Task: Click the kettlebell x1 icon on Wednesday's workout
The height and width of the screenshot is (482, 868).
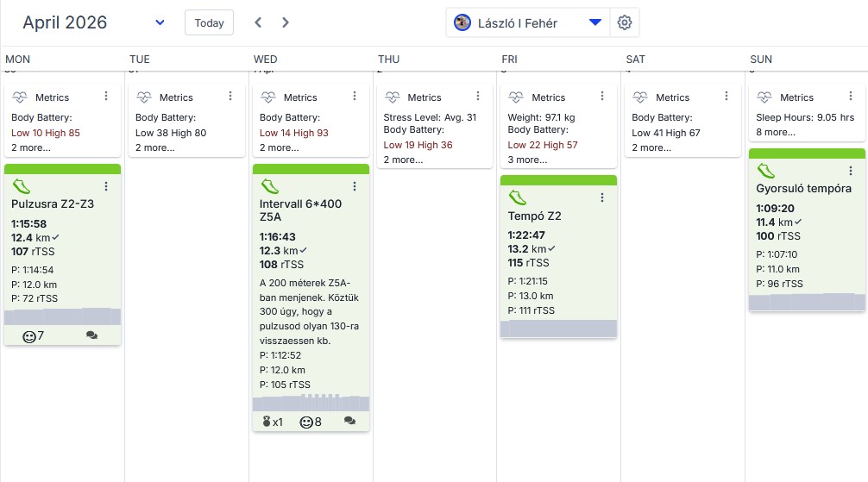Action: (267, 422)
